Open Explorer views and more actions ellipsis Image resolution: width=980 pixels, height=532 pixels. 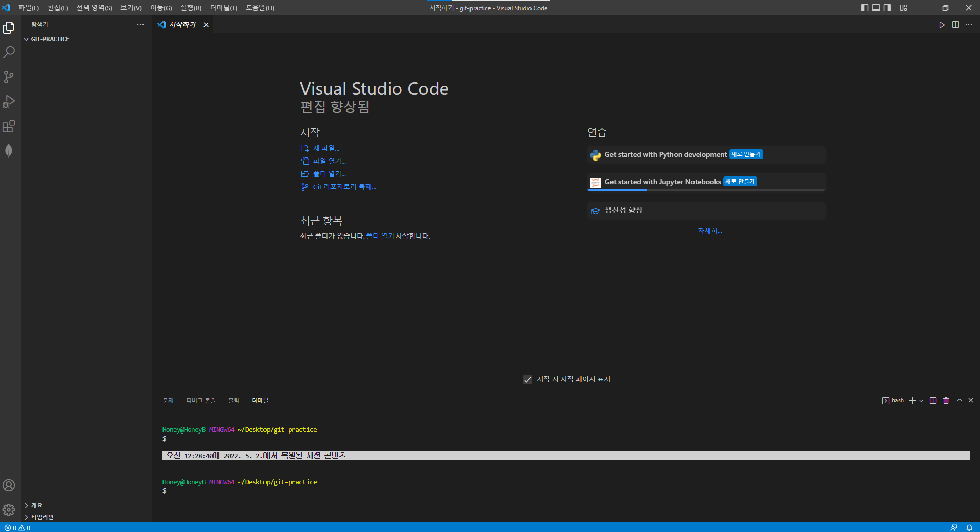click(140, 25)
